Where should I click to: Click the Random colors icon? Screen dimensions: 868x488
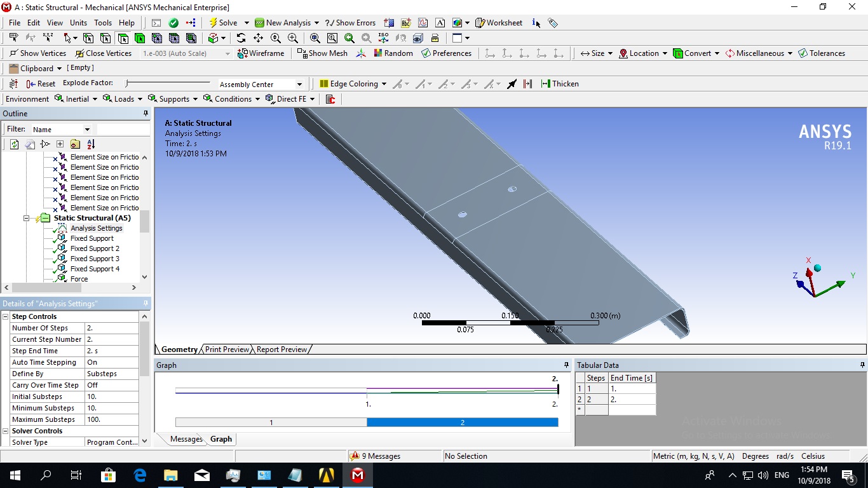pyautogui.click(x=393, y=53)
